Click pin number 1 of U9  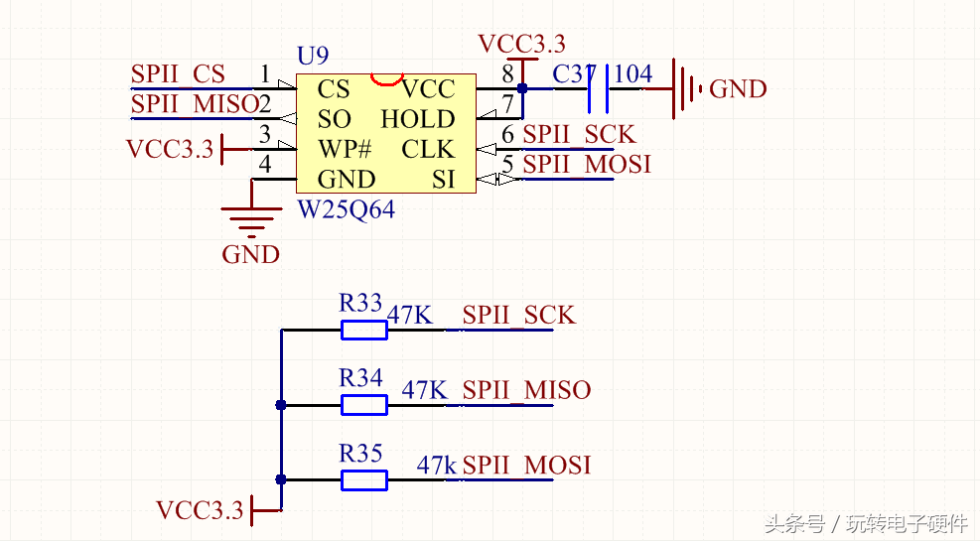point(265,74)
